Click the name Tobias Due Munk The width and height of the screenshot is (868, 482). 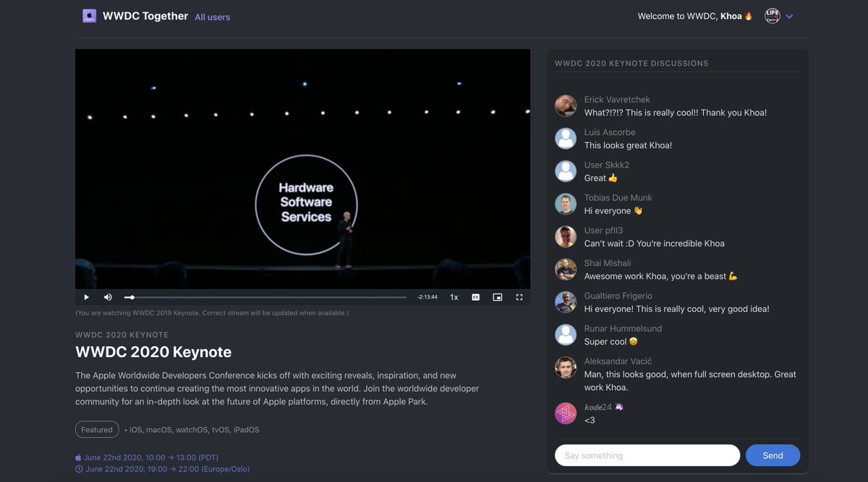coord(618,197)
